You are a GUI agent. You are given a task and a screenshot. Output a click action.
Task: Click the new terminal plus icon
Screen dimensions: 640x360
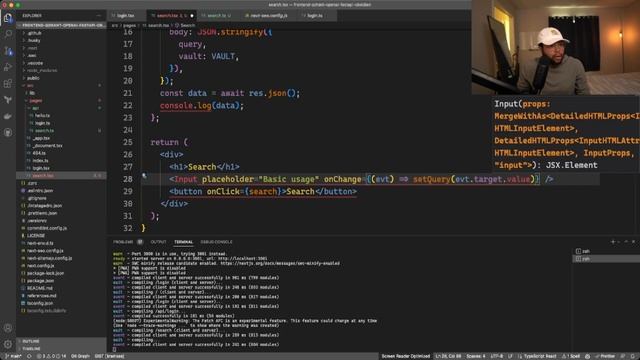613,242
